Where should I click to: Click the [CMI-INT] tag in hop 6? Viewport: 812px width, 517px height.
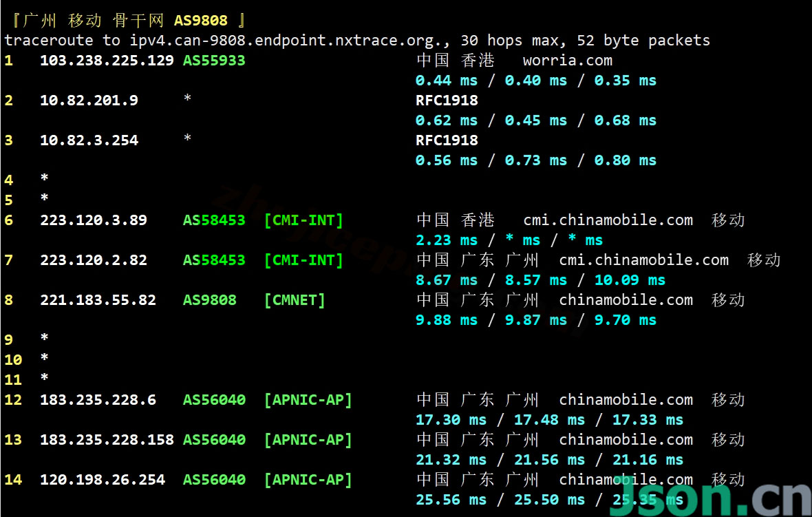coord(303,220)
